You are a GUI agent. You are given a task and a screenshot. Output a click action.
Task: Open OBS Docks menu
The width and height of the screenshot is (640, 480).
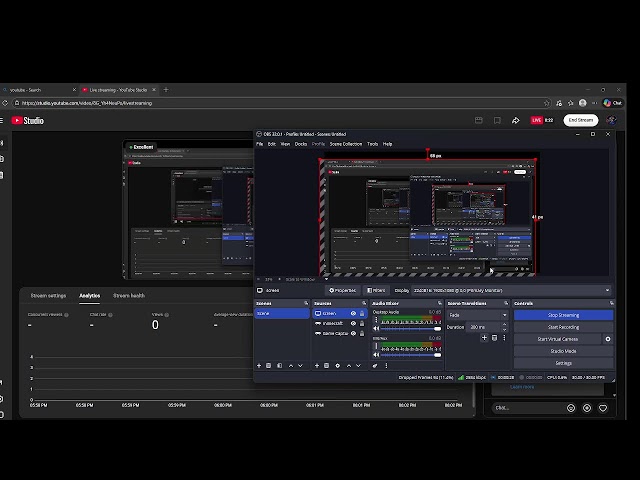tap(301, 144)
